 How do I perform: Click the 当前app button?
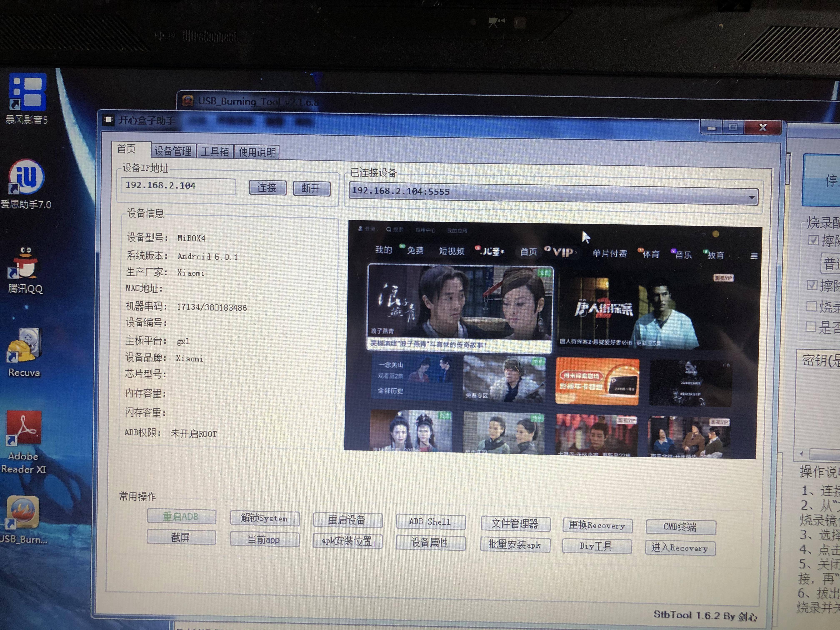(264, 539)
